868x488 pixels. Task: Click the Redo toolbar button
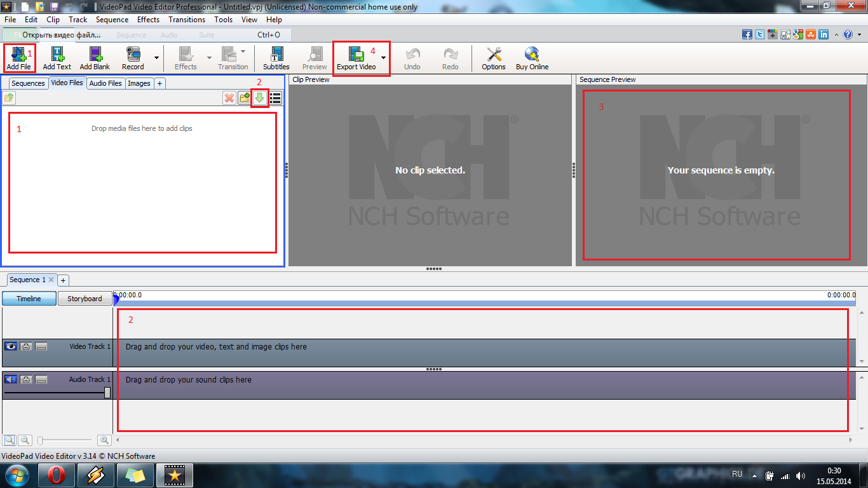451,58
